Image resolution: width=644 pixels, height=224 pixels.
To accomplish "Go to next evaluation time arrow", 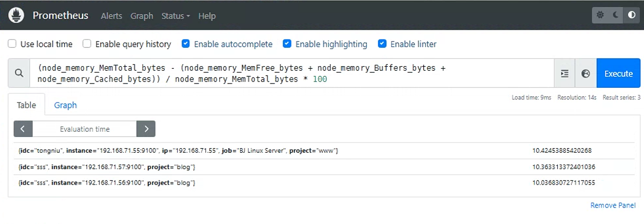I will point(146,129).
